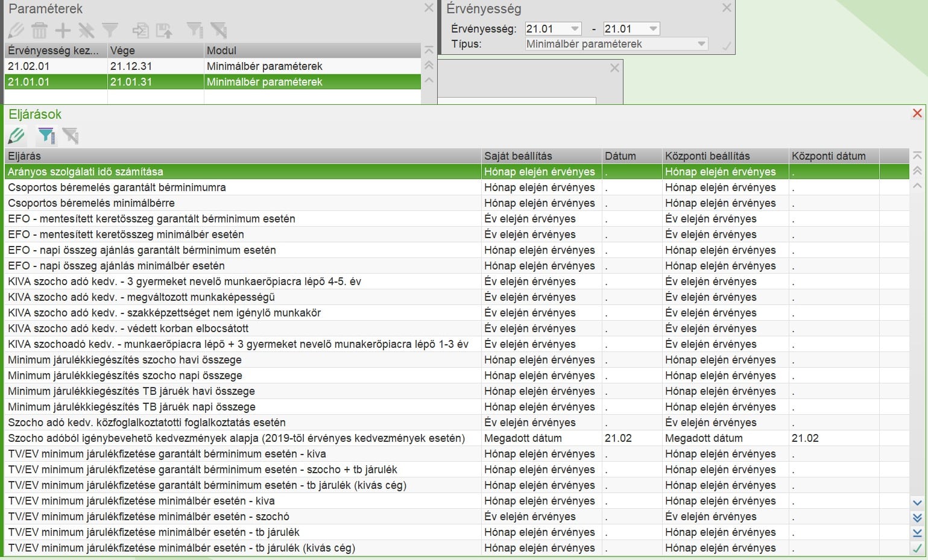The image size is (928, 560).
Task: Click the edit pencil icon in Eljárások
Action: [x=16, y=136]
